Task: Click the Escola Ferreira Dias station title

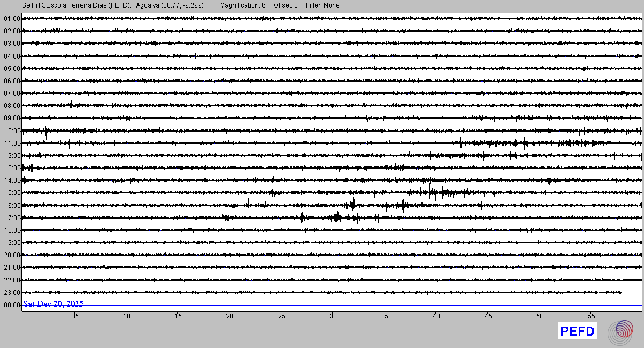Action: coord(77,5)
